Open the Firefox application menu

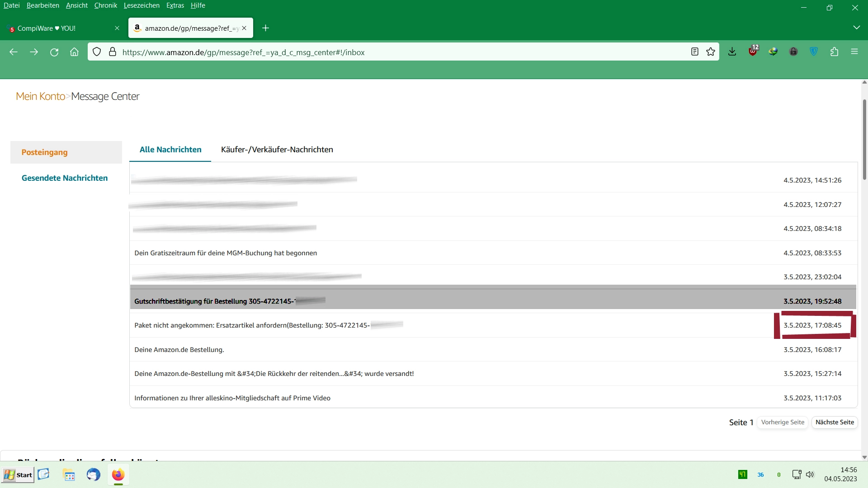click(854, 52)
